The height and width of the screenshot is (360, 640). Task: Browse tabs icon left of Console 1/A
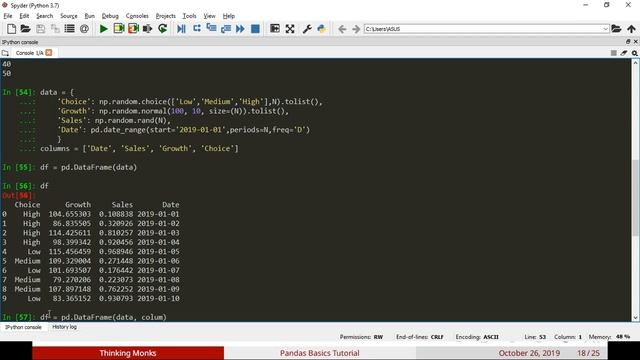coord(5,53)
